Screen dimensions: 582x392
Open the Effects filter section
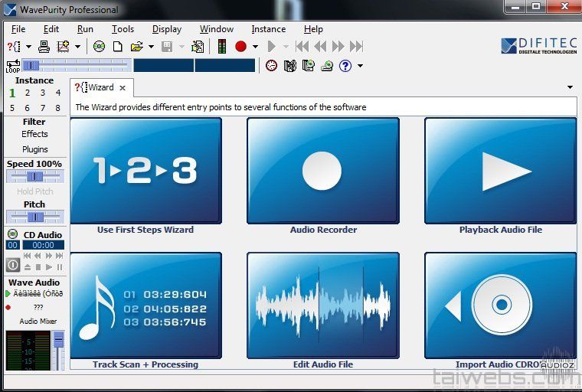coord(34,134)
